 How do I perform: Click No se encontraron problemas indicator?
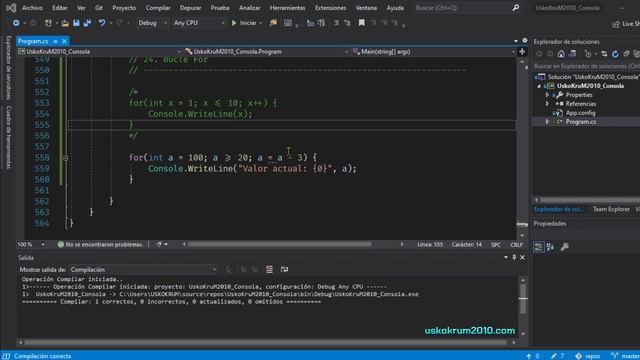(100, 244)
